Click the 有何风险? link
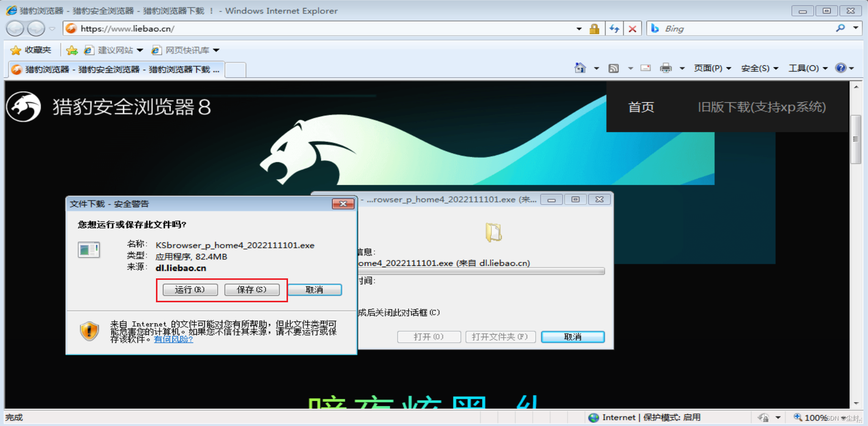This screenshot has height=426, width=868. (173, 339)
